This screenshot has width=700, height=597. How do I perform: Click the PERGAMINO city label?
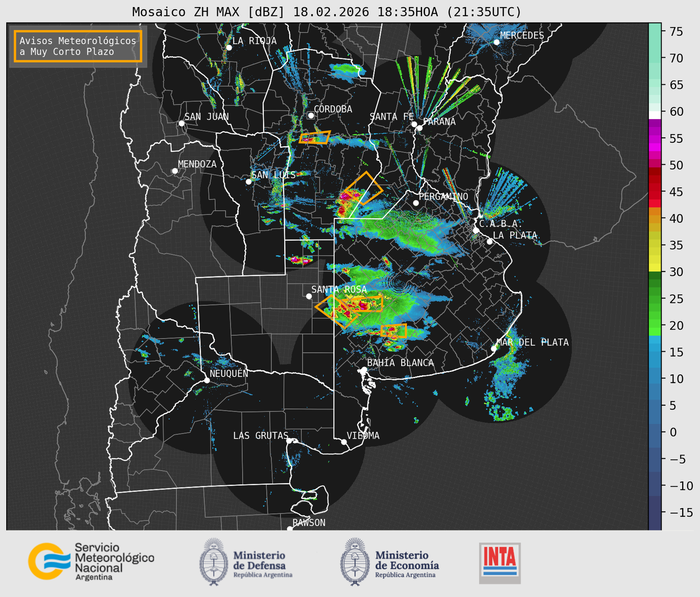443,196
